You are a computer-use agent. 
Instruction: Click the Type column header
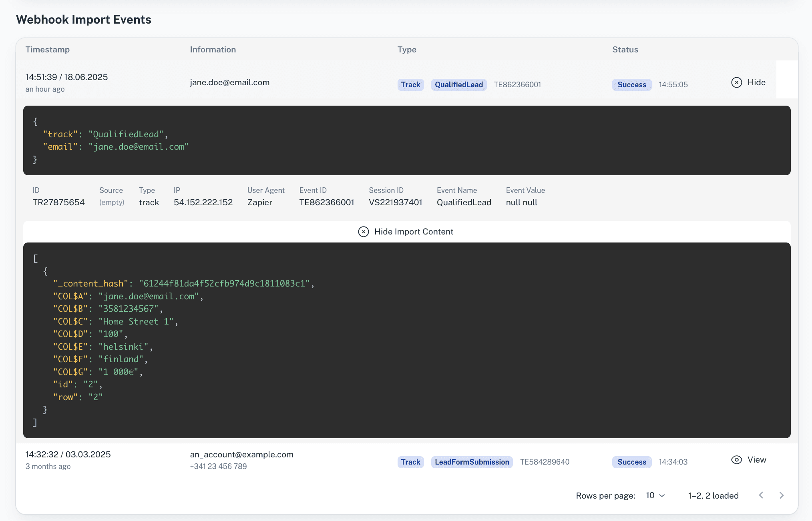[407, 50]
